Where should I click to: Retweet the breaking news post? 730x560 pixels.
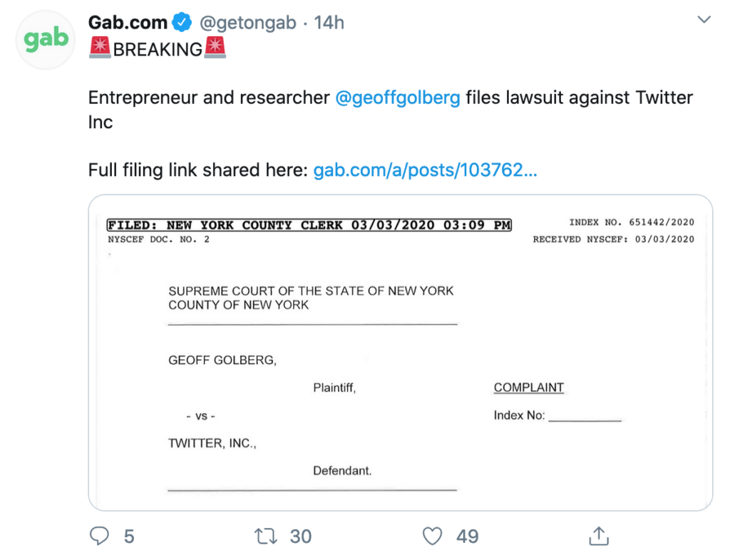265,536
